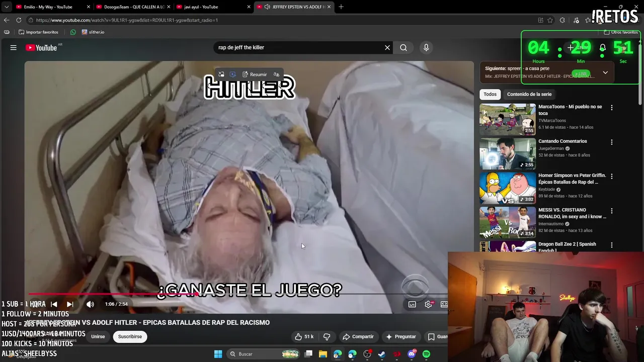Open the player settings gear
This screenshot has width=644, height=362.
428,304
